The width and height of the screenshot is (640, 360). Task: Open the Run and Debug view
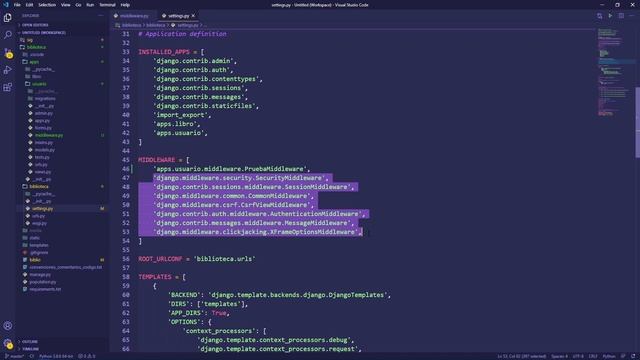8,70
